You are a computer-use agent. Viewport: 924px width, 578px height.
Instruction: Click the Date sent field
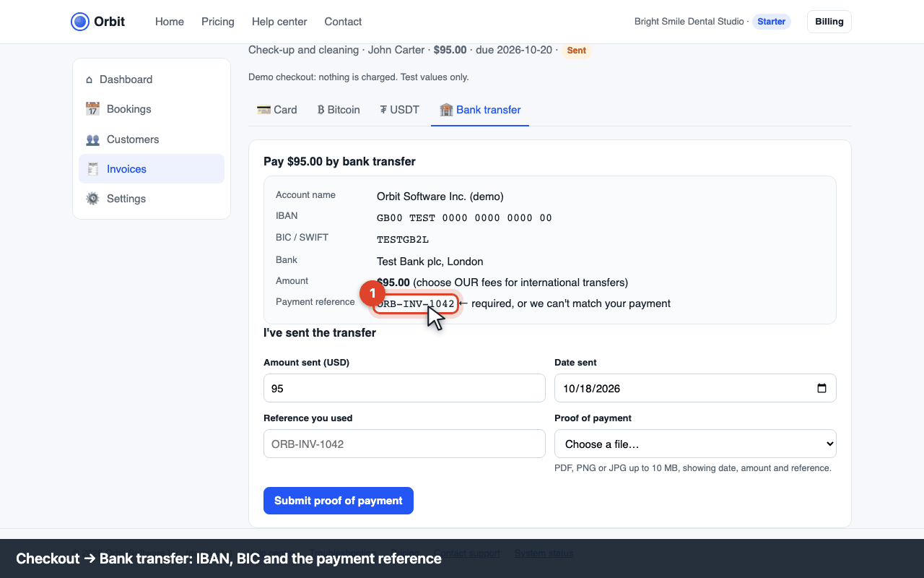[695, 388]
